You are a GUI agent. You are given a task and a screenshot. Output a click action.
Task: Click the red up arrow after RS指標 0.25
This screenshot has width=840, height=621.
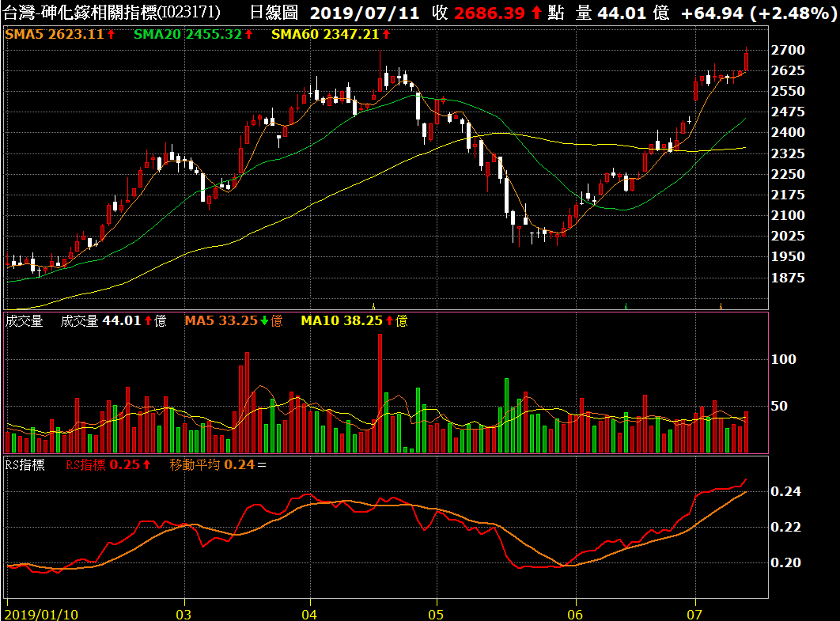tap(147, 465)
